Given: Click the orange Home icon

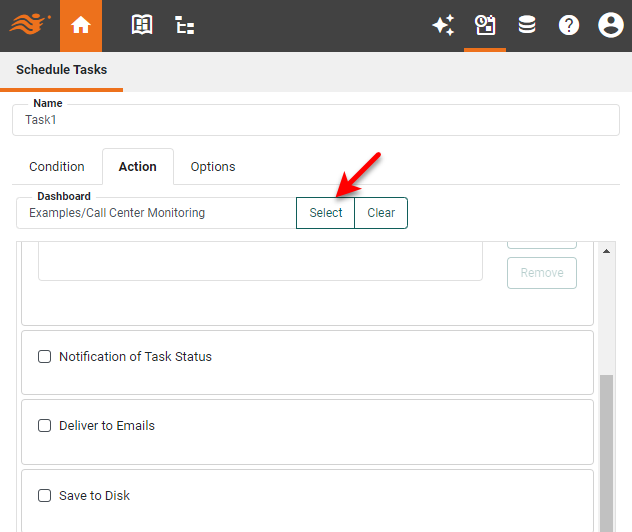Looking at the screenshot, I should click(x=81, y=26).
